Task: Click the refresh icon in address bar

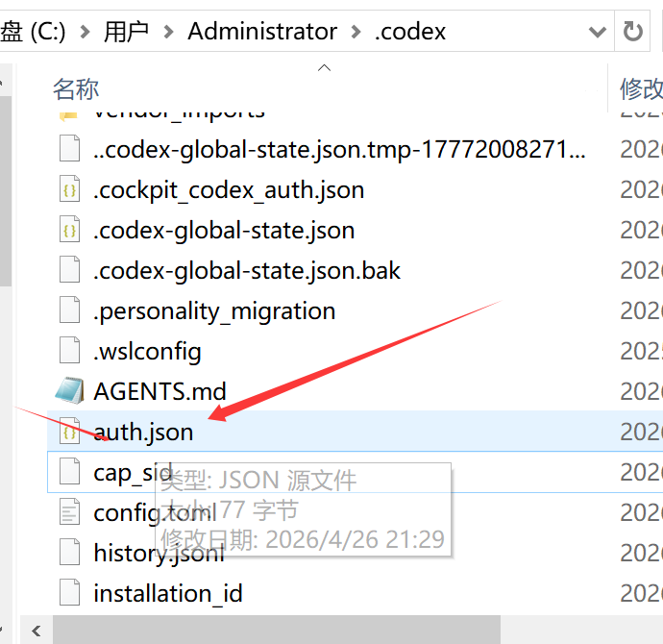Action: click(632, 32)
